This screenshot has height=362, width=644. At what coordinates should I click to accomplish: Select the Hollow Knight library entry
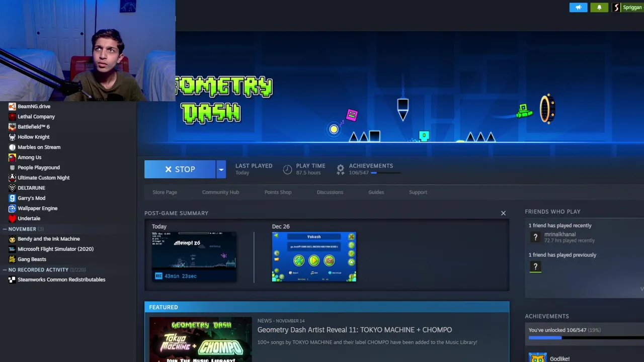34,137
